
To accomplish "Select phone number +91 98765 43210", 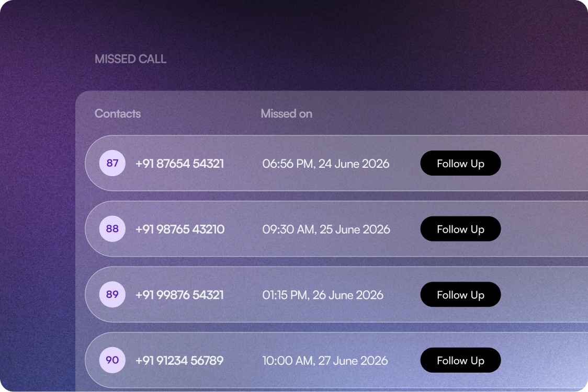I will [x=180, y=229].
